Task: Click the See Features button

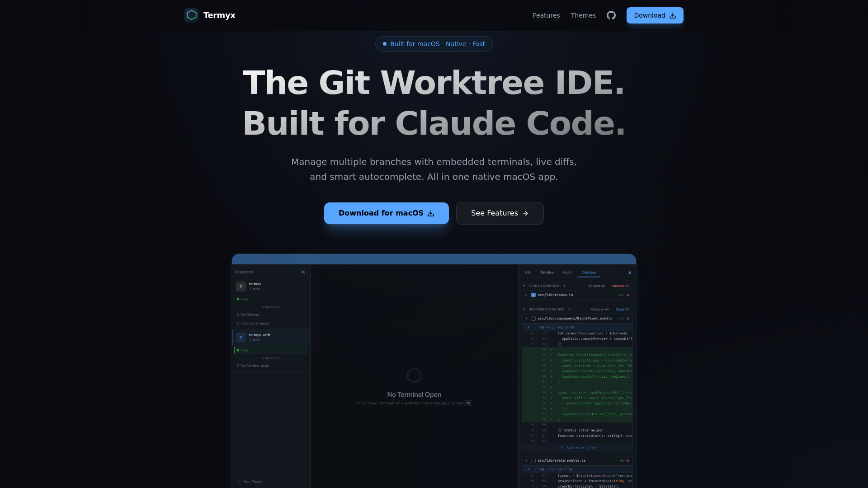Action: [500, 213]
